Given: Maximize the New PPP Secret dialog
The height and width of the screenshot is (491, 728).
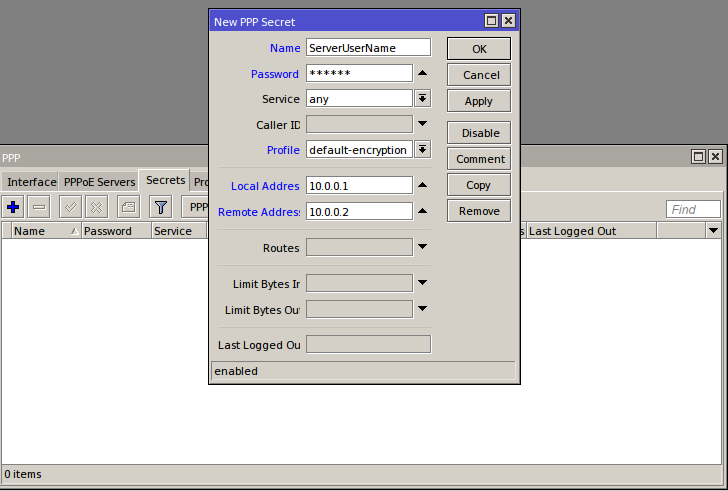Looking at the screenshot, I should coord(491,21).
